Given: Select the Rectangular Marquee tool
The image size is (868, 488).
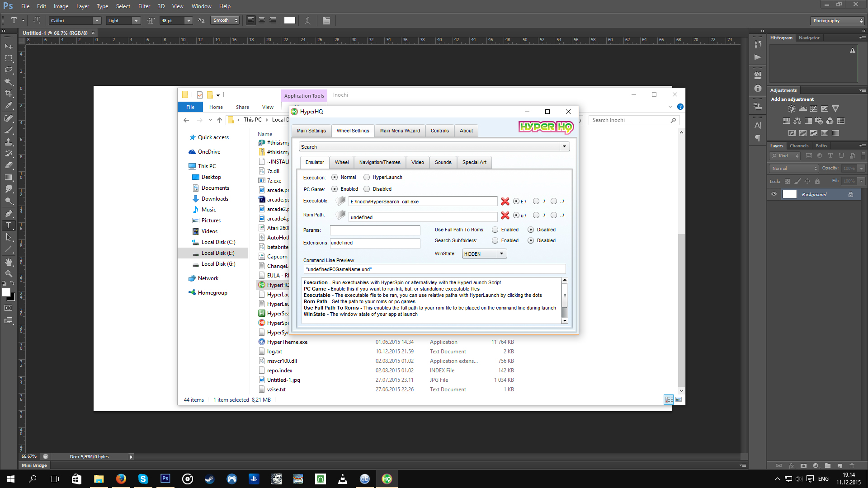Looking at the screenshot, I should pos(9,58).
